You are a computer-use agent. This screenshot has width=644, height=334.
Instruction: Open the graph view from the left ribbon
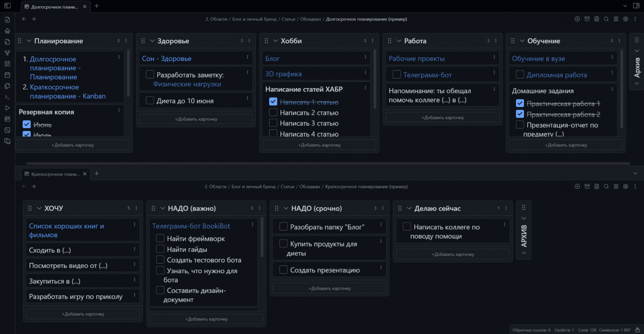tap(7, 53)
